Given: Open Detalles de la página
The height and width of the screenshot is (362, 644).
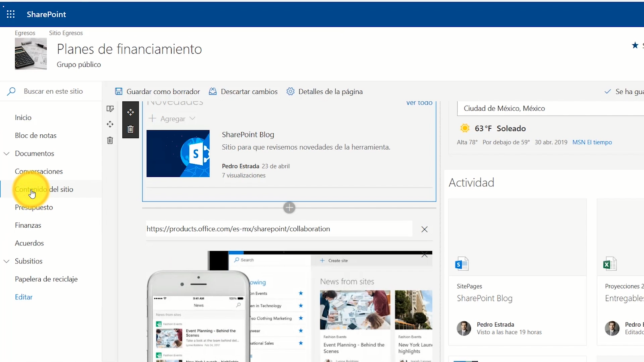Looking at the screenshot, I should pyautogui.click(x=330, y=91).
